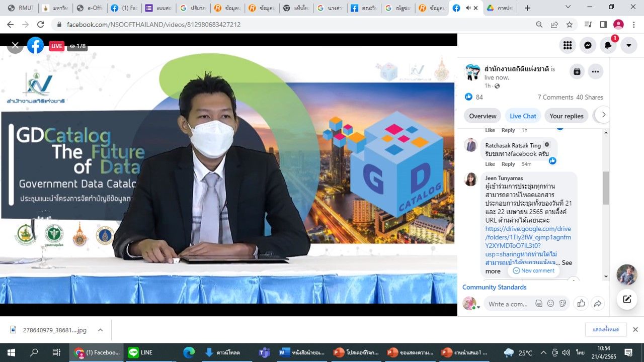Select the Live Chat tab
Image resolution: width=644 pixels, height=362 pixels.
point(523,116)
